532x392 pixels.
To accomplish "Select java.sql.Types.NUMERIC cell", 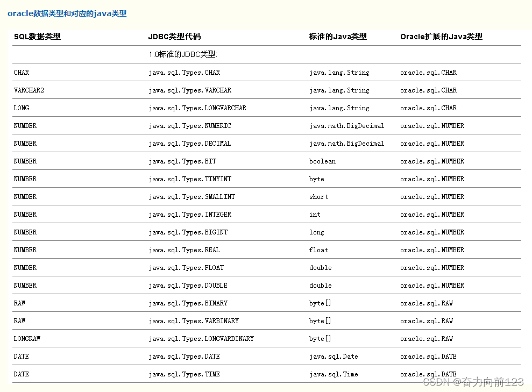I will click(x=190, y=126).
